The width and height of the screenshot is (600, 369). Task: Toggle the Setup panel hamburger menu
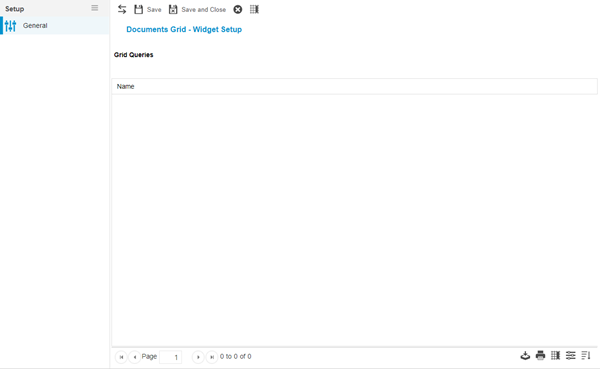click(x=95, y=8)
